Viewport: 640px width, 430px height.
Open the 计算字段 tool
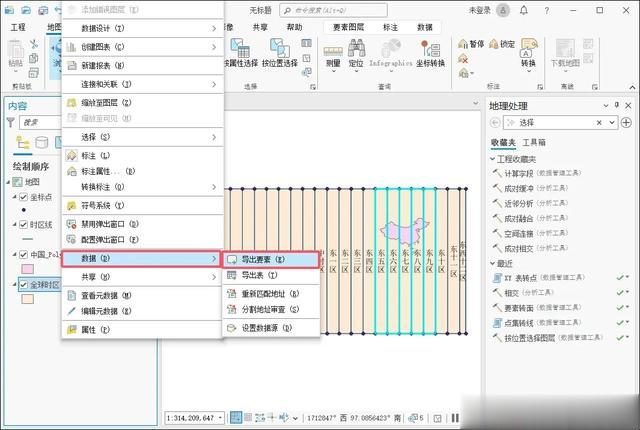click(537, 173)
